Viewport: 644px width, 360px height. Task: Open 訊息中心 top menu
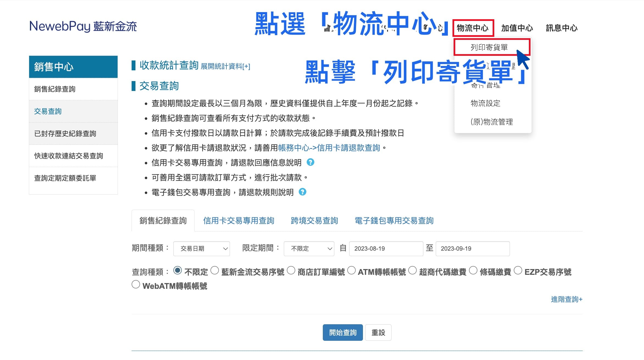(562, 28)
